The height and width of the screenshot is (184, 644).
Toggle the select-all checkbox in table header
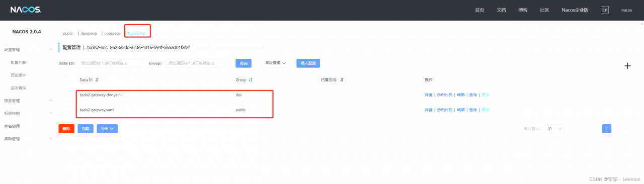pyautogui.click(x=66, y=79)
